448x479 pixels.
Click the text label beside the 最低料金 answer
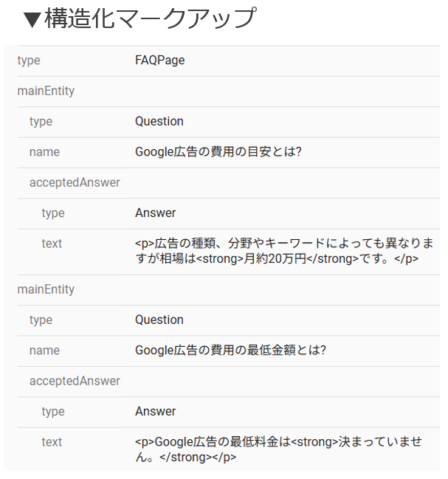coord(52,442)
